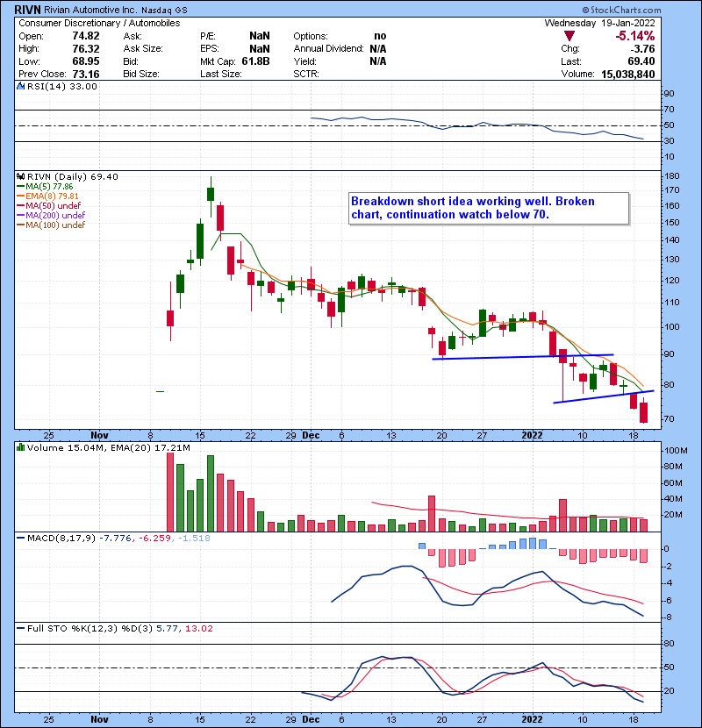The width and height of the screenshot is (702, 728).
Task: Click the Chg value -3.76
Action: [642, 49]
